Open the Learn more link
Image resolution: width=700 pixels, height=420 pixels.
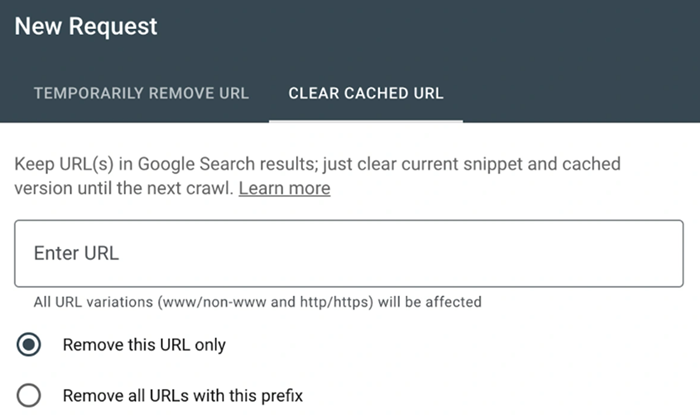click(284, 188)
